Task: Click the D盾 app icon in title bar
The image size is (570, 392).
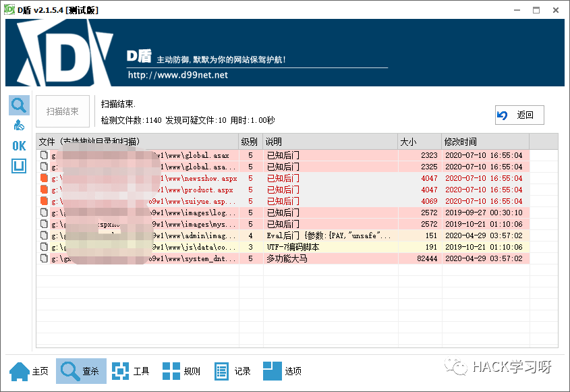Action: click(x=9, y=10)
